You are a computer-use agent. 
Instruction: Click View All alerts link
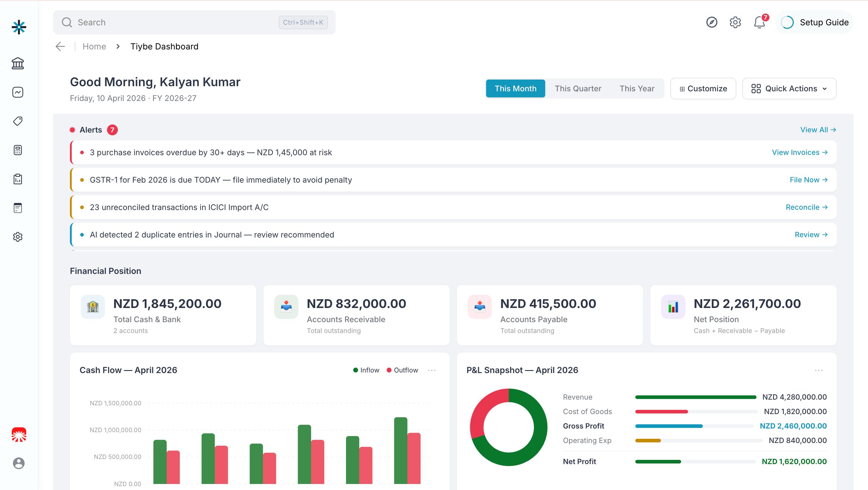coord(818,130)
